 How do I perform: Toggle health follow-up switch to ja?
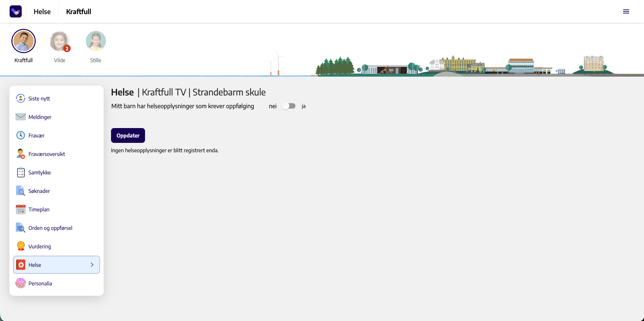point(289,106)
